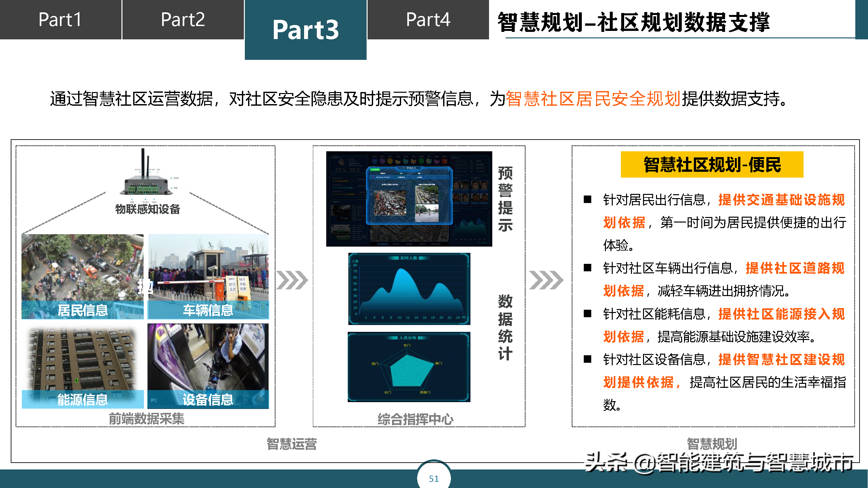Image resolution: width=868 pixels, height=488 pixels.
Task: Click orange text 提供社区能源接入规
Action: pos(782,314)
